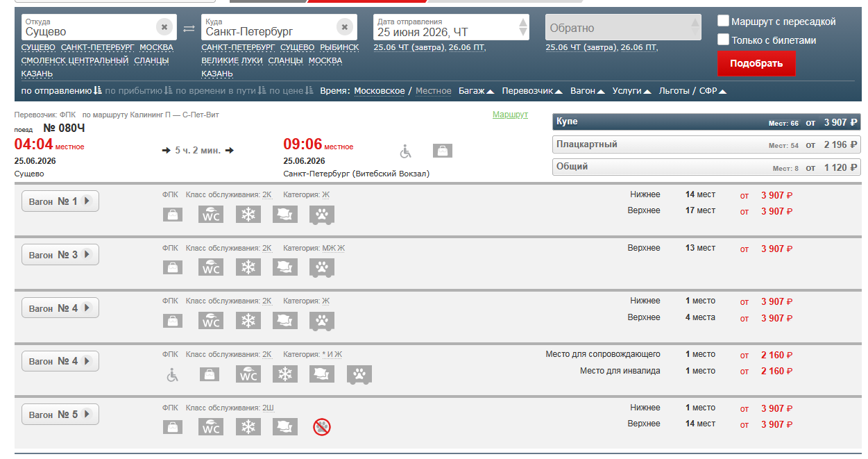Click the WC icon in Вагон № 3
This screenshot has height=459, width=868.
(211, 267)
